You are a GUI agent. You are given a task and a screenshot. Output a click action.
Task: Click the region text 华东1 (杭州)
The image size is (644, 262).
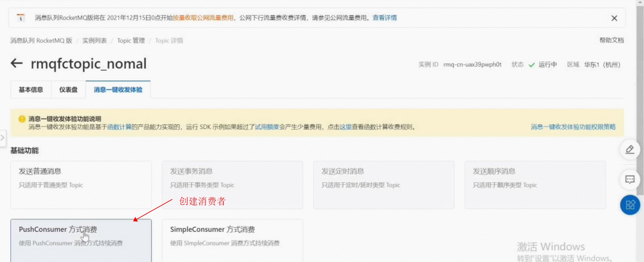tap(602, 64)
